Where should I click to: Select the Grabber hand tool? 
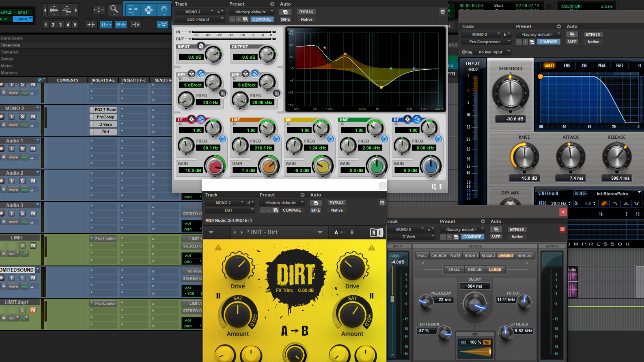[164, 9]
